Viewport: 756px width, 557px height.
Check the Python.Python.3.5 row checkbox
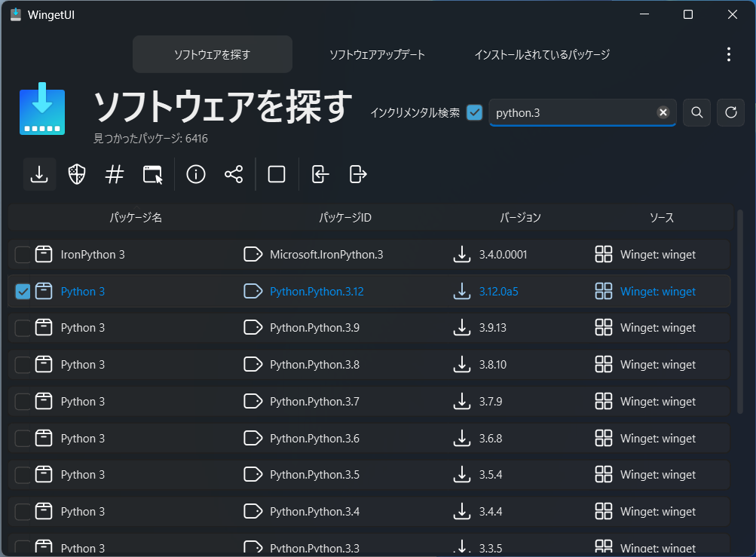(x=23, y=475)
